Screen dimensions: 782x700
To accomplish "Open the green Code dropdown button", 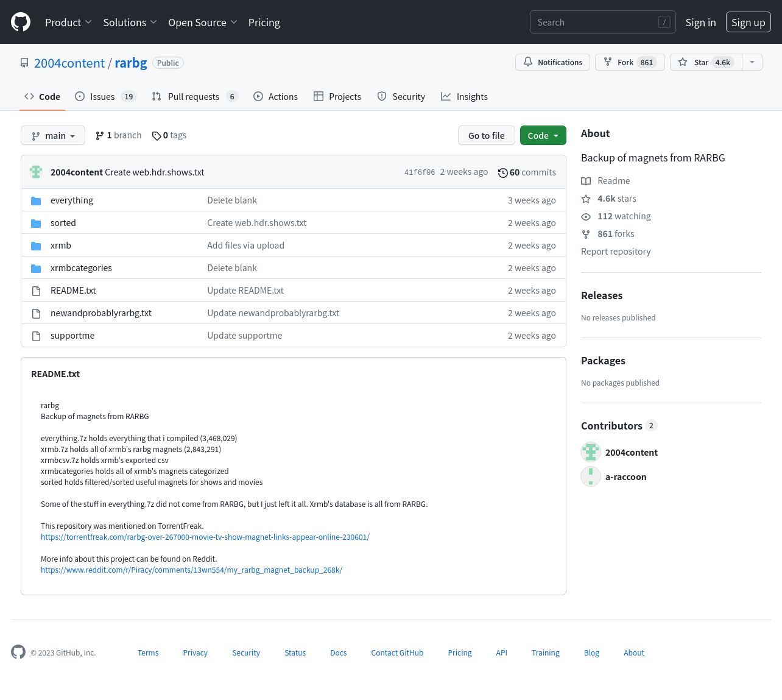I will [x=543, y=135].
